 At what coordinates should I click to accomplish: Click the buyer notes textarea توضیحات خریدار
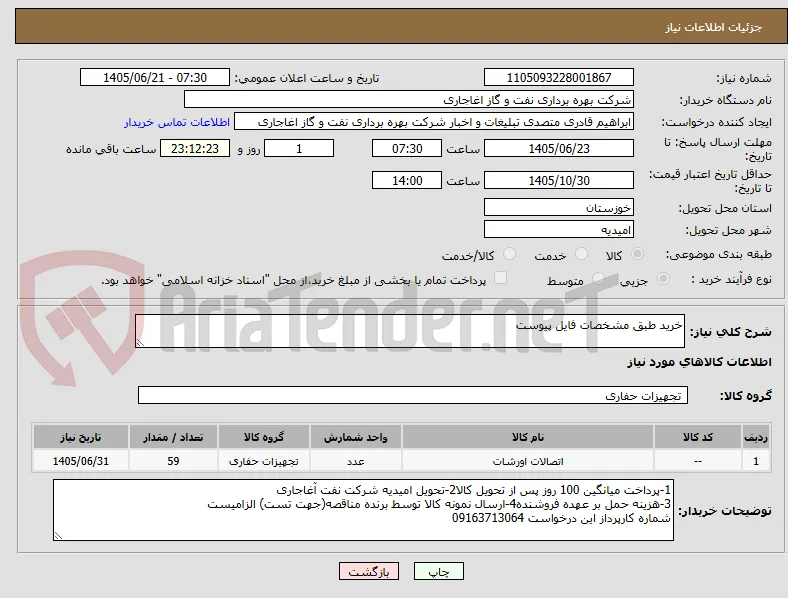(x=363, y=510)
